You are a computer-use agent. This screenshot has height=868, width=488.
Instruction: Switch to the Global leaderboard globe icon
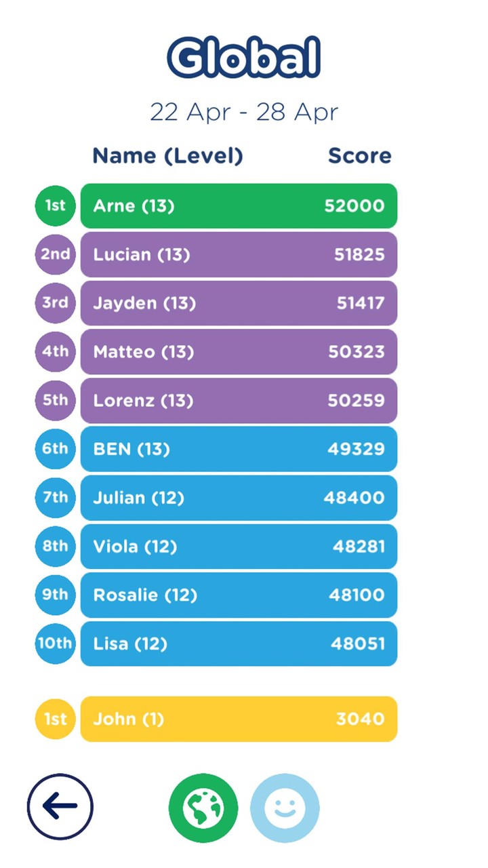coord(203,808)
